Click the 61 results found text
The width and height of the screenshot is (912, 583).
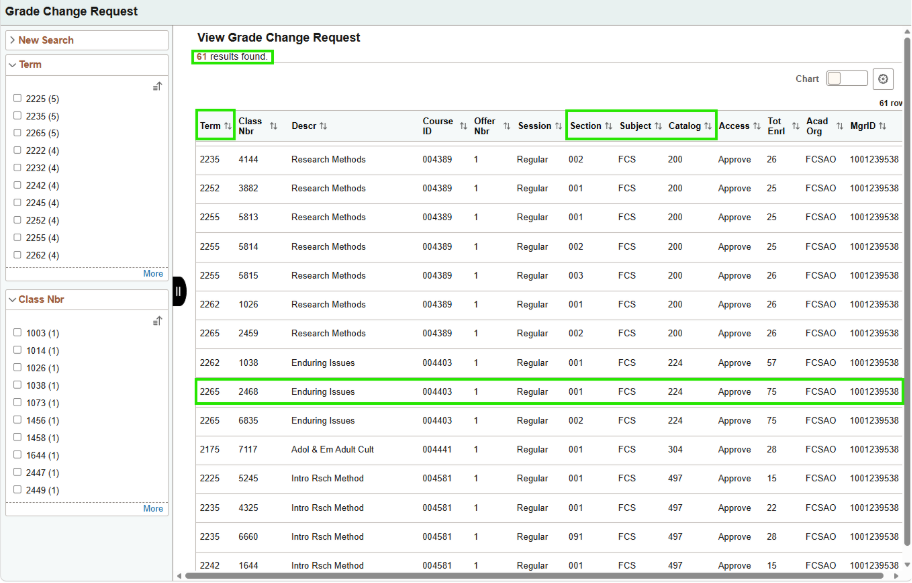tap(232, 56)
